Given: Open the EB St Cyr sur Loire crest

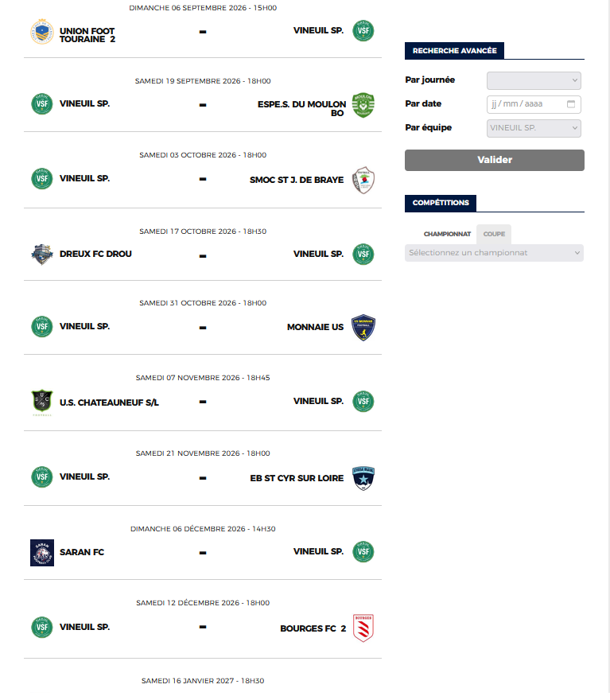Looking at the screenshot, I should click(x=363, y=478).
